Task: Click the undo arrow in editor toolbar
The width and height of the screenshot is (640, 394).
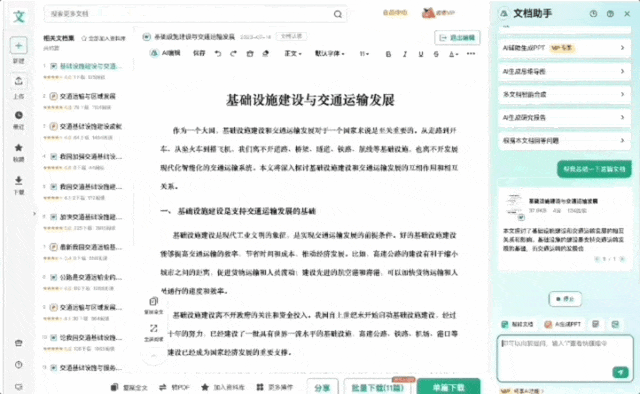Action: pyautogui.click(x=218, y=53)
